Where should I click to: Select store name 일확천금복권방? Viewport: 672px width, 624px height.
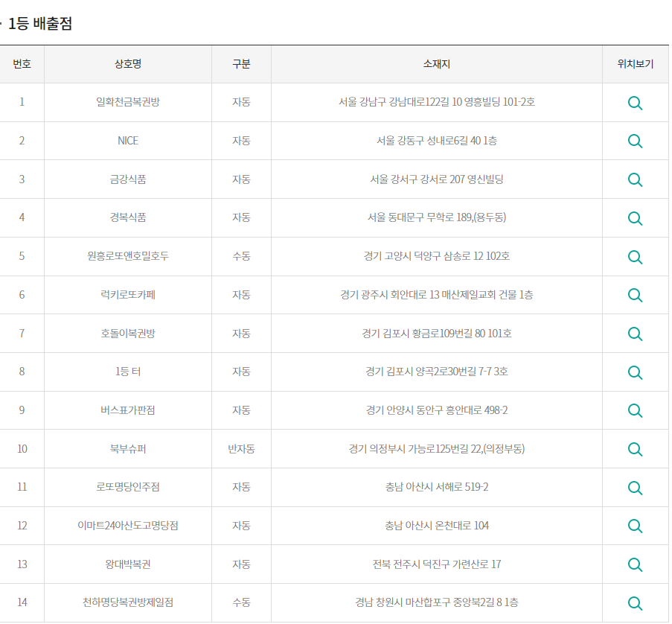[x=128, y=102]
